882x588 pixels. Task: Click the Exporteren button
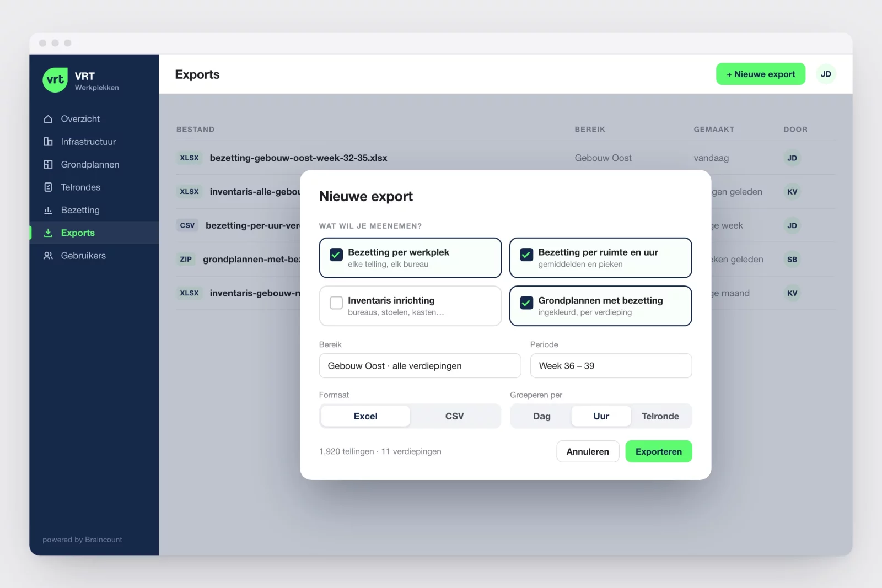[x=659, y=451]
